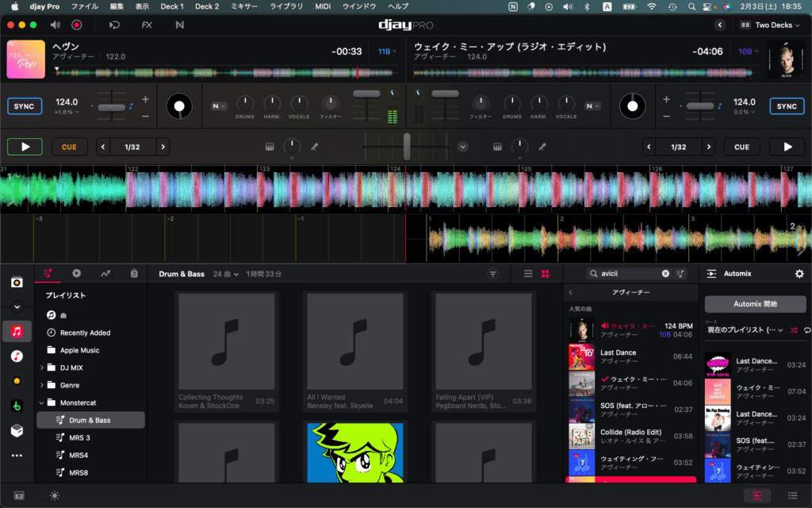812x508 pixels.
Task: Click the red record button in the toolbar
Action: 77,25
